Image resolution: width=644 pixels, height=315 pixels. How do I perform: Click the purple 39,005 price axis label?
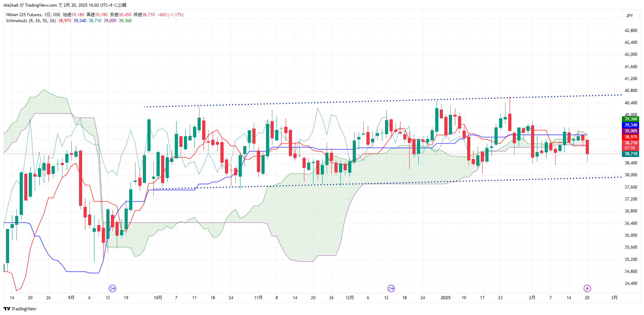(x=631, y=131)
